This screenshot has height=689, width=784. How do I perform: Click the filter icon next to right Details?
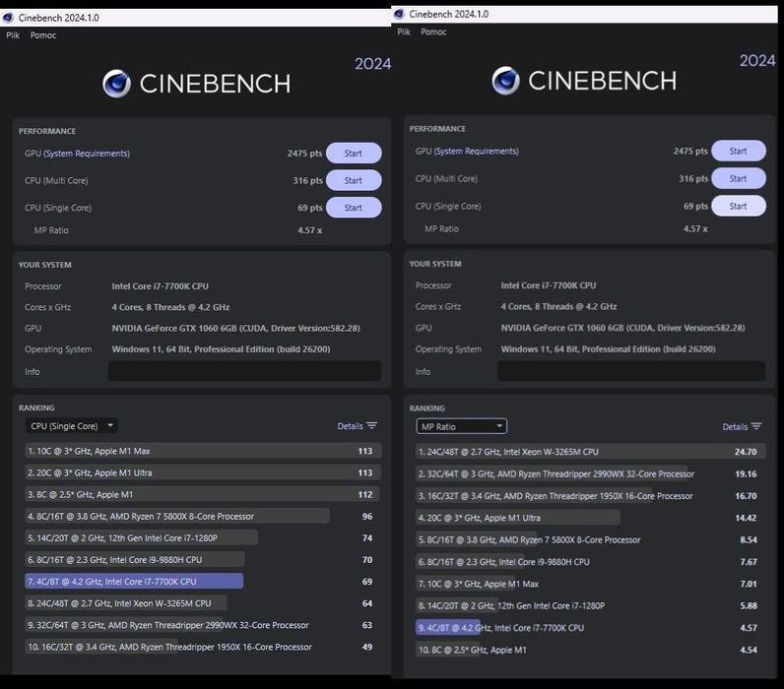coord(756,426)
